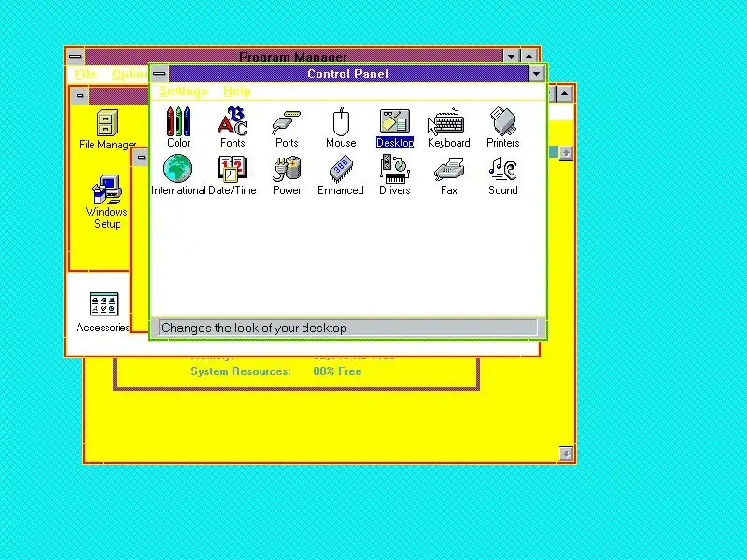This screenshot has width=747, height=560.
Task: Open control-menu box of window behind Control Panel
Action: click(x=140, y=157)
